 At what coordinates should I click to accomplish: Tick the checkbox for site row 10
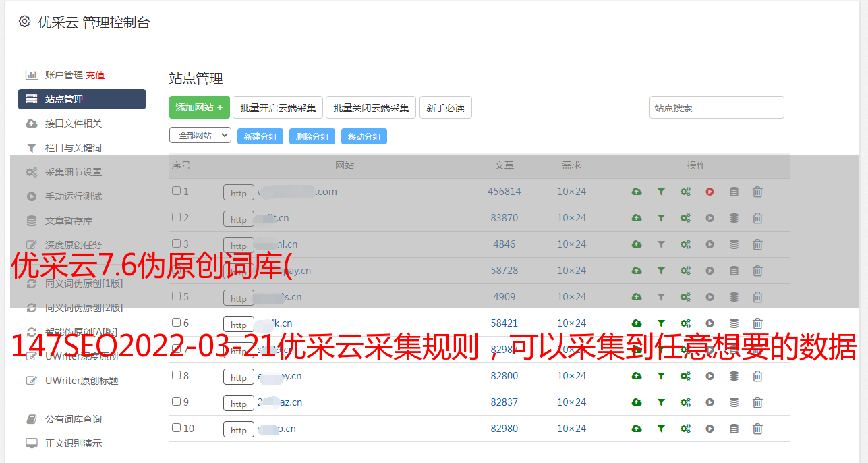coord(176,428)
